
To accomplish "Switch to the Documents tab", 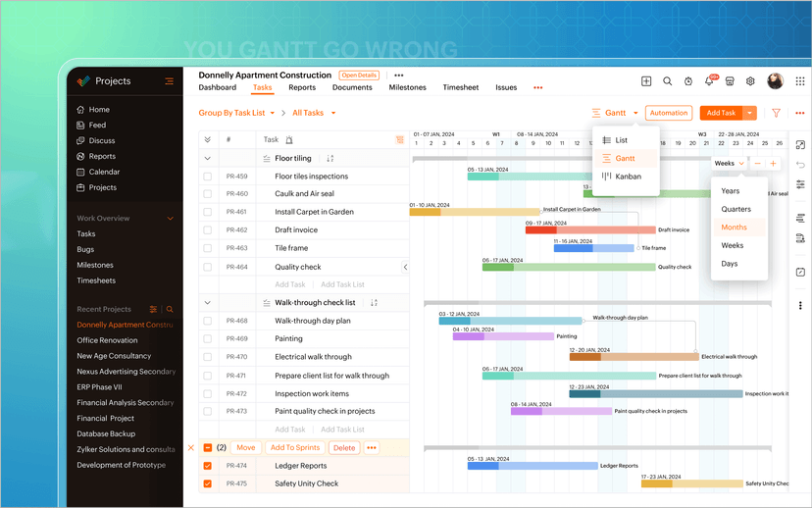I will (x=352, y=87).
